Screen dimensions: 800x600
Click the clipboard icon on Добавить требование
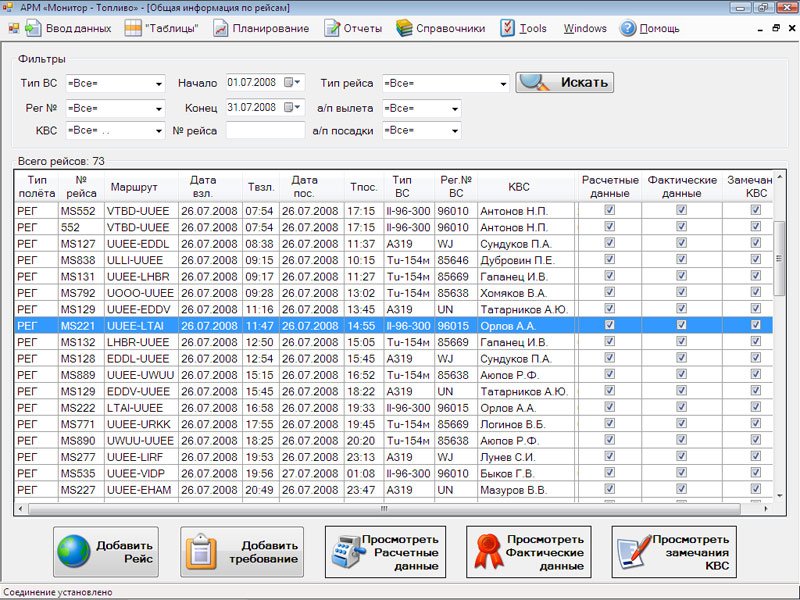click(x=202, y=552)
